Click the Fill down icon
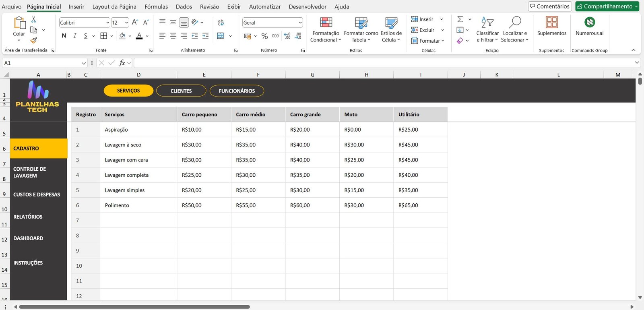The width and height of the screenshot is (644, 310). click(x=460, y=30)
